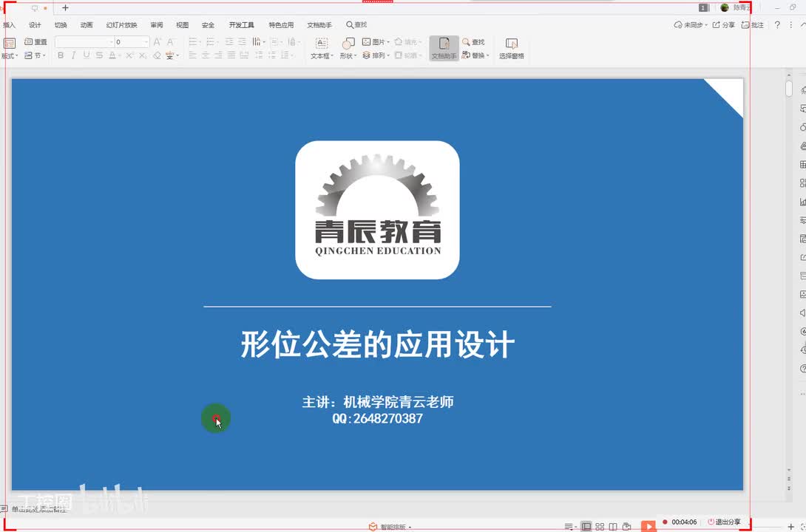Click the increase indent icon
This screenshot has height=532, width=806.
click(242, 41)
